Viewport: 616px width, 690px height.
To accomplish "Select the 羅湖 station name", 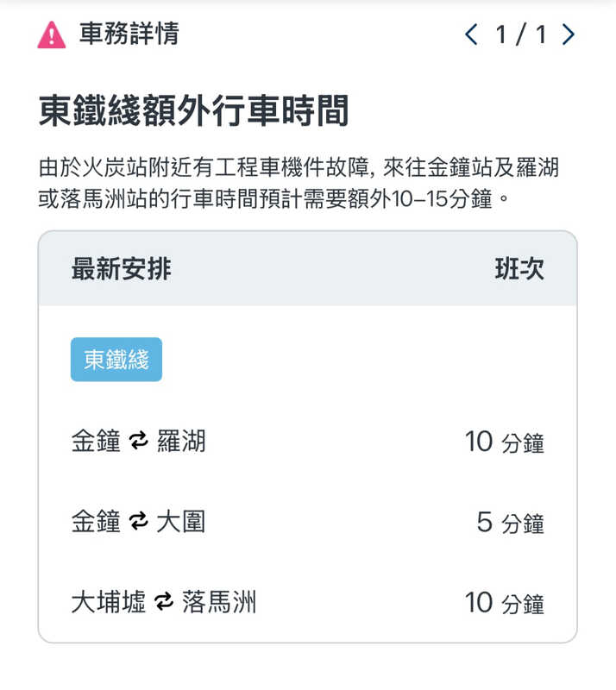I will point(181,442).
